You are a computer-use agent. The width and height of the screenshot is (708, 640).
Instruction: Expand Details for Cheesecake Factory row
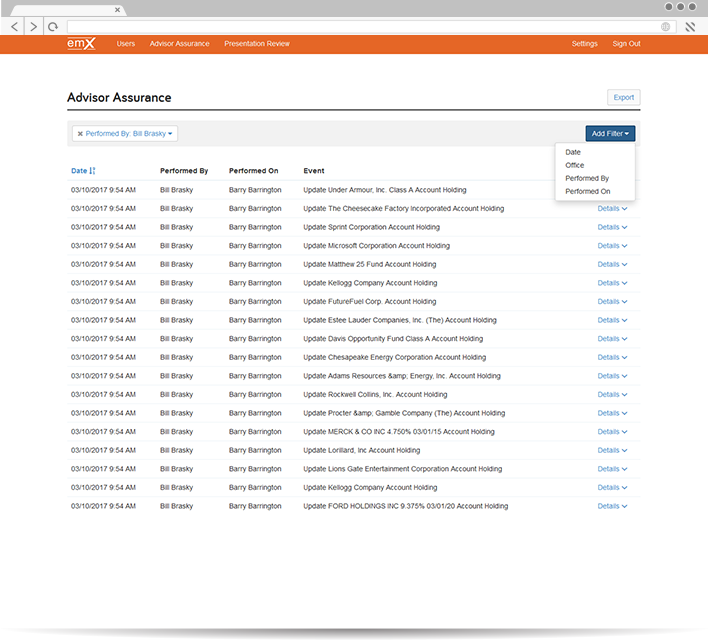pos(612,209)
